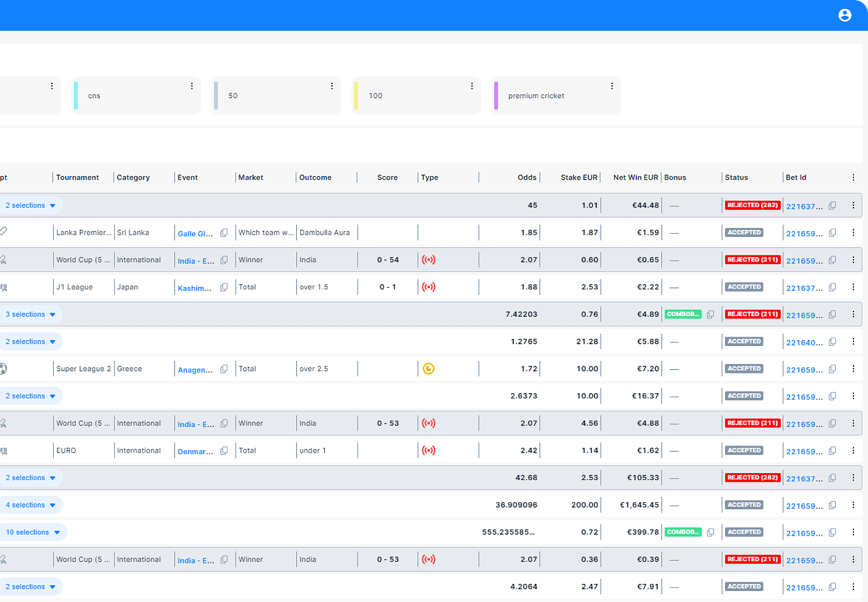Click the Tournament column header
The image size is (868, 602).
tap(78, 177)
